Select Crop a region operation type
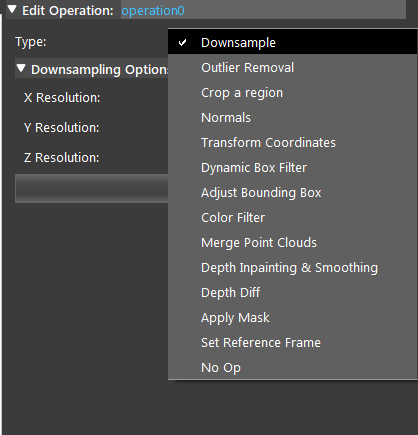The image size is (418, 435). point(292,93)
